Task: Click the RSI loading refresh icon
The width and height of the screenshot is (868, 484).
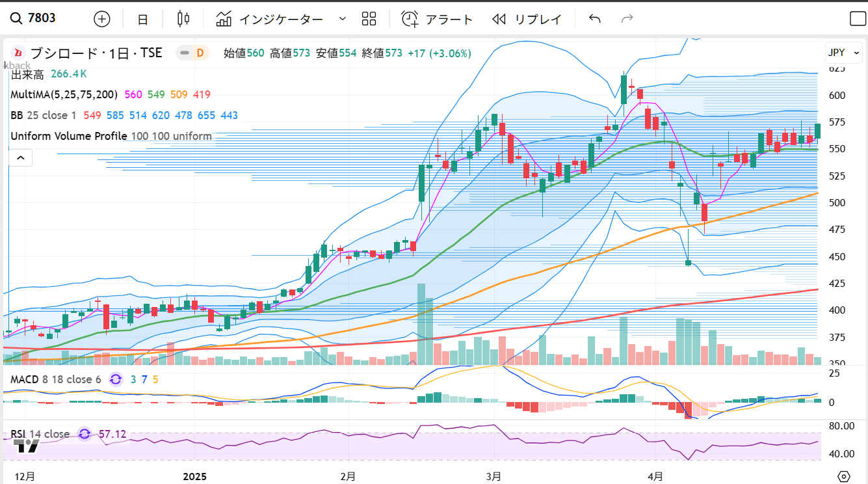Action: point(85,434)
